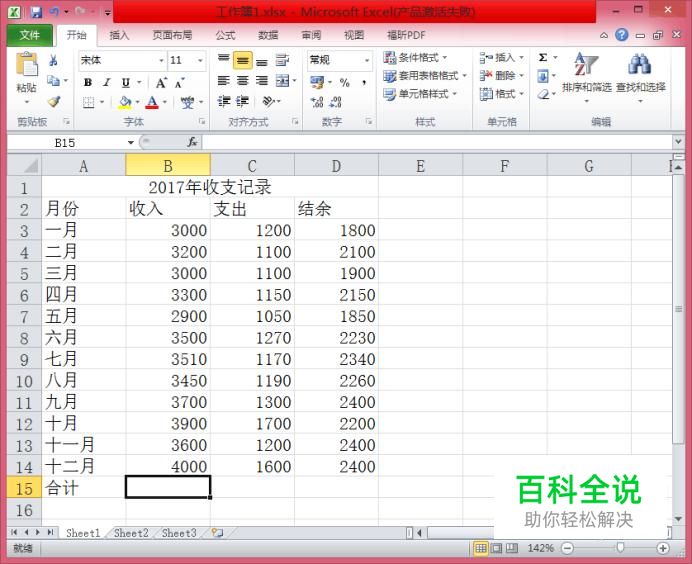Open 套用表格格式 table format menu
692x564 pixels.
425,76
